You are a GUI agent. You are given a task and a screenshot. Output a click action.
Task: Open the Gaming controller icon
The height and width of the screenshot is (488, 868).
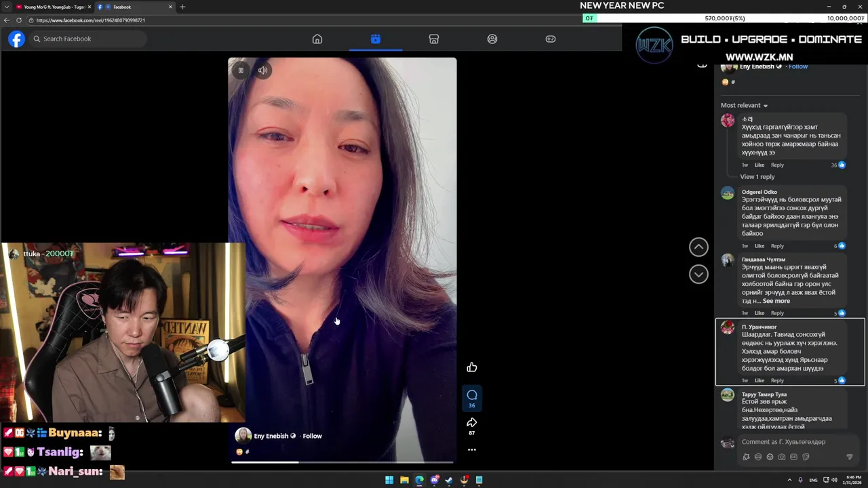551,39
